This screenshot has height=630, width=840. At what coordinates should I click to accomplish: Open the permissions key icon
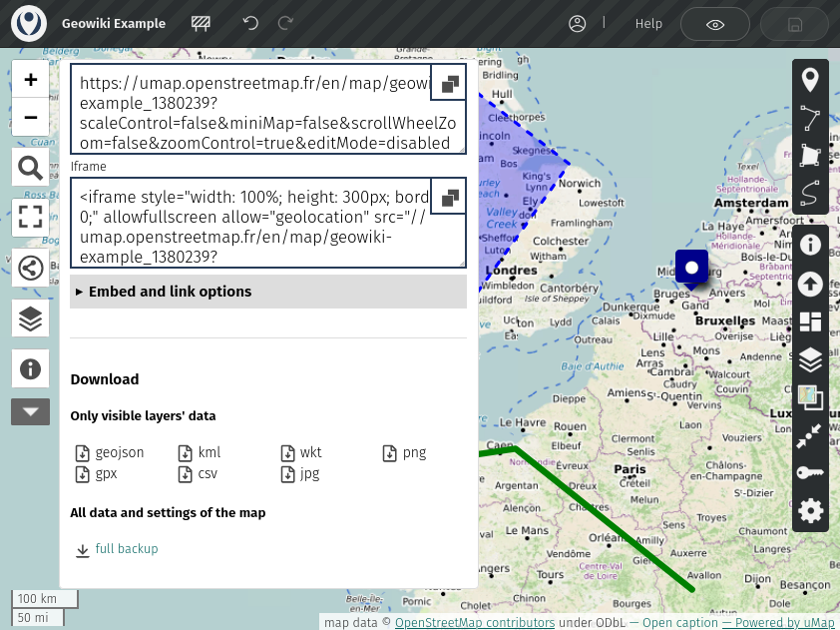click(x=810, y=473)
